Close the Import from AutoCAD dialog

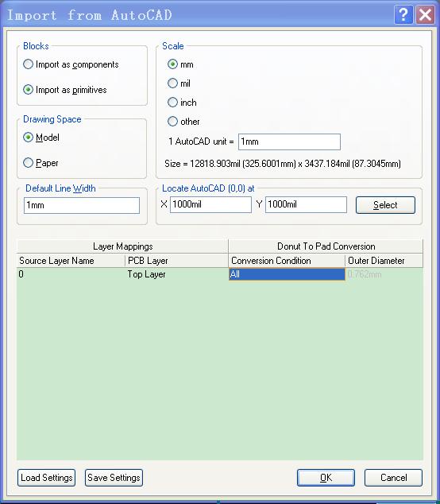coord(425,15)
